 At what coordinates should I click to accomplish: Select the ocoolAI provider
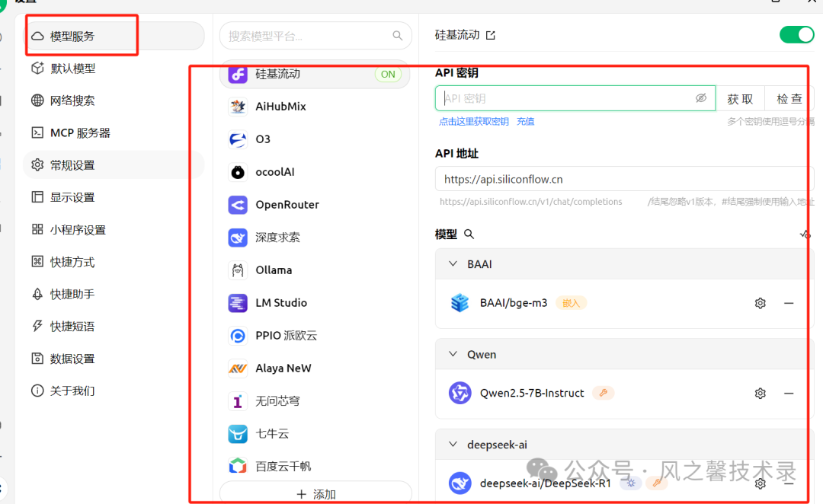click(315, 172)
